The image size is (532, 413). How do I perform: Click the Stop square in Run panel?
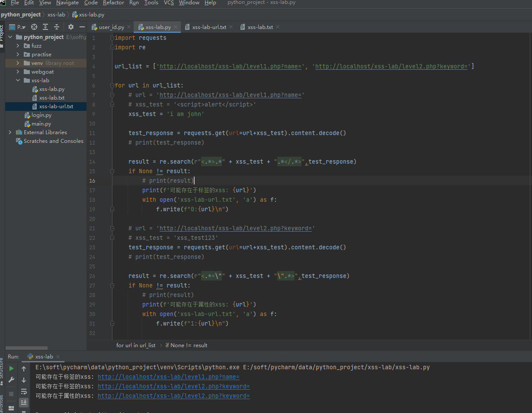(x=12, y=394)
